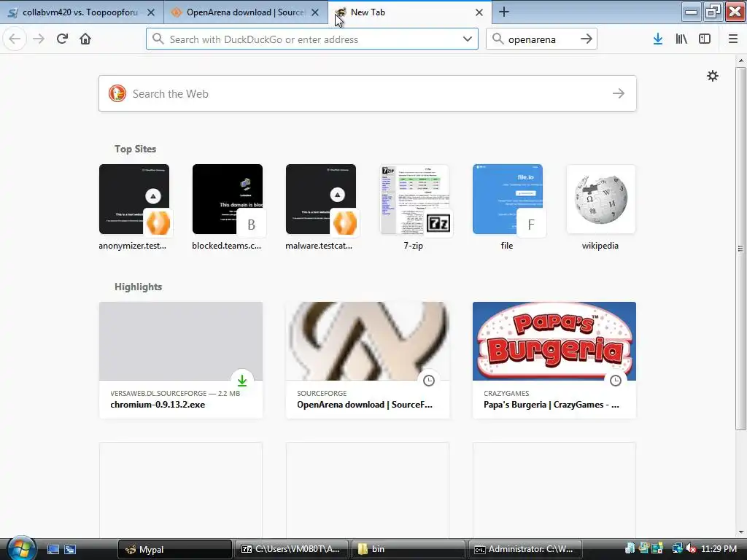This screenshot has width=747, height=560.
Task: Toggle the sidebar view icon
Action: (x=705, y=39)
